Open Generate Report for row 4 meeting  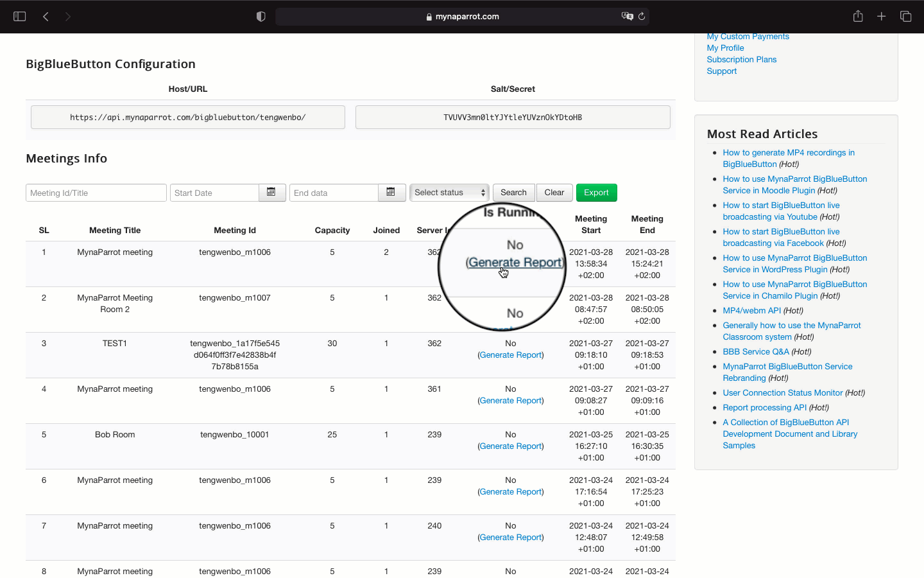click(x=511, y=401)
